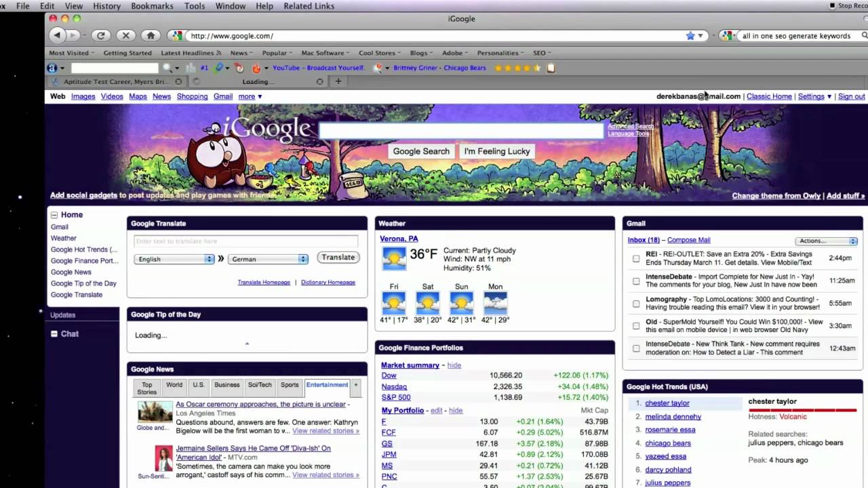This screenshot has width=868, height=488.
Task: Open the Globe and Mail news thumbnail
Action: point(155,411)
